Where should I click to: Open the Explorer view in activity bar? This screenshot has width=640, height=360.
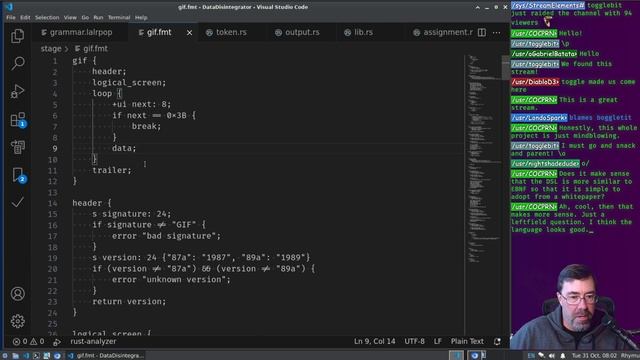[18, 36]
